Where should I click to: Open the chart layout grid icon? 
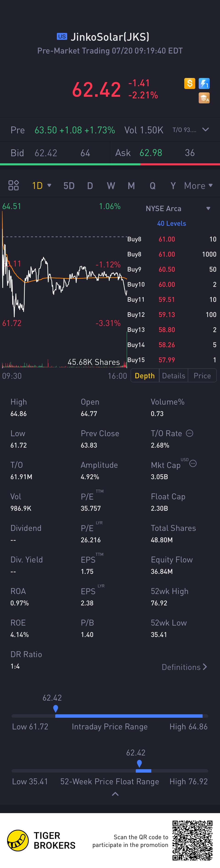coord(14,185)
